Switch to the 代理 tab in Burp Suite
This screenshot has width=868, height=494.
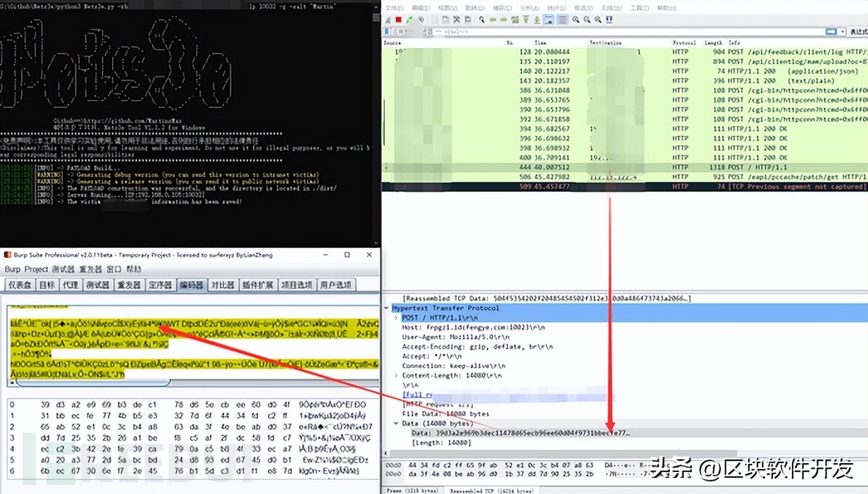click(70, 285)
